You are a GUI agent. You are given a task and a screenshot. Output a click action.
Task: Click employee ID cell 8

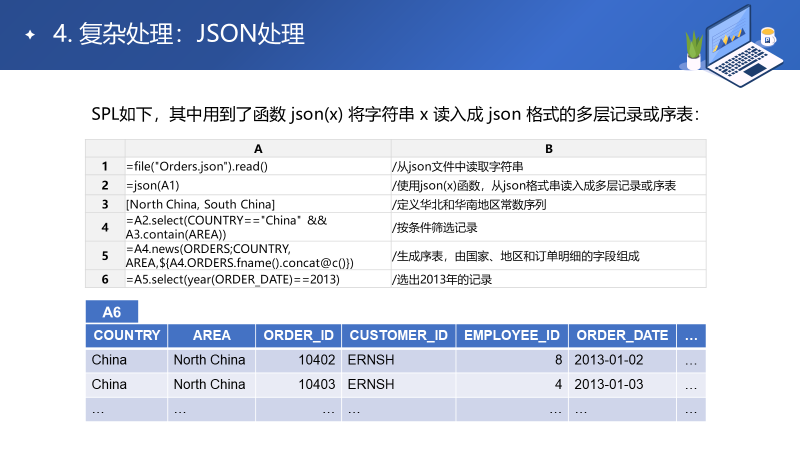click(x=512, y=360)
